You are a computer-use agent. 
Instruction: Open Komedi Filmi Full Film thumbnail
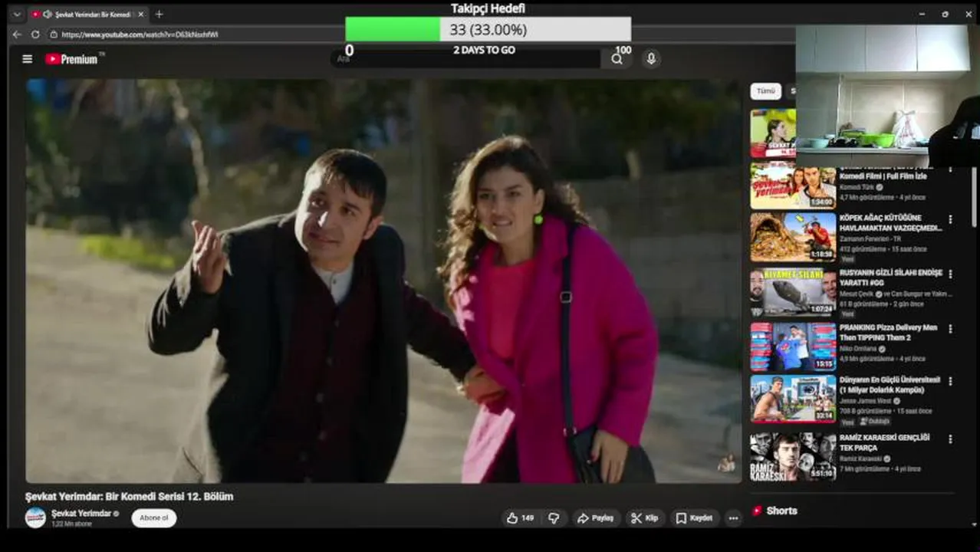pyautogui.click(x=793, y=185)
